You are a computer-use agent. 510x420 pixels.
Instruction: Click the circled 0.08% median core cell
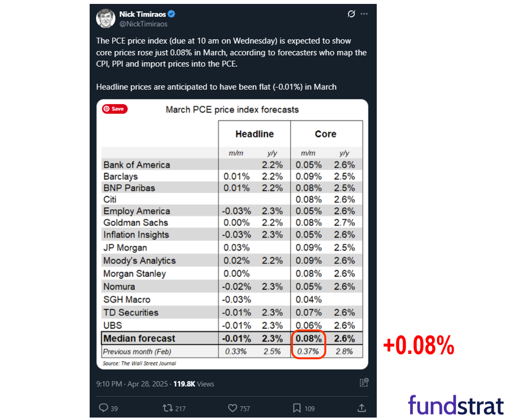[x=308, y=338]
